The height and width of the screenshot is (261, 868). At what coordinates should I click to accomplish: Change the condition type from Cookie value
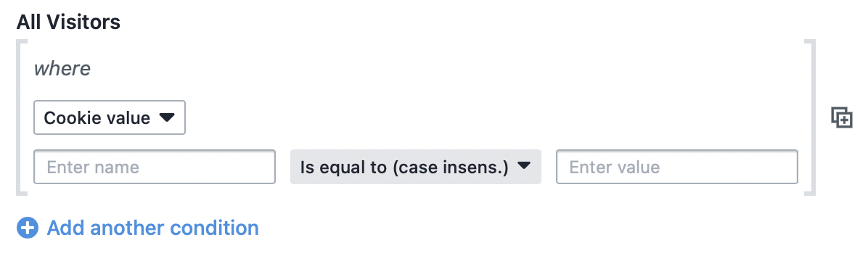(110, 117)
